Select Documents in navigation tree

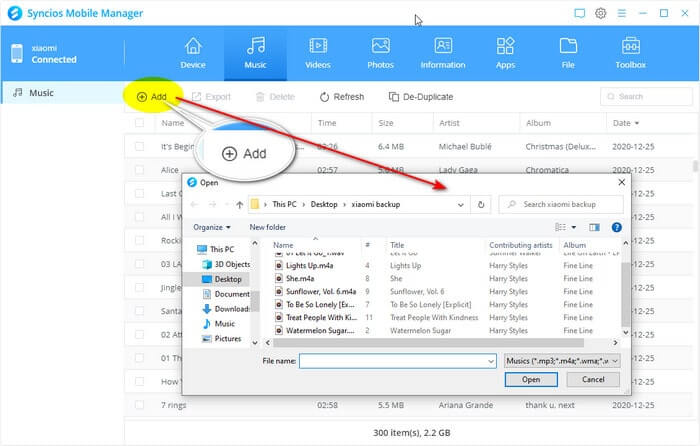point(226,294)
